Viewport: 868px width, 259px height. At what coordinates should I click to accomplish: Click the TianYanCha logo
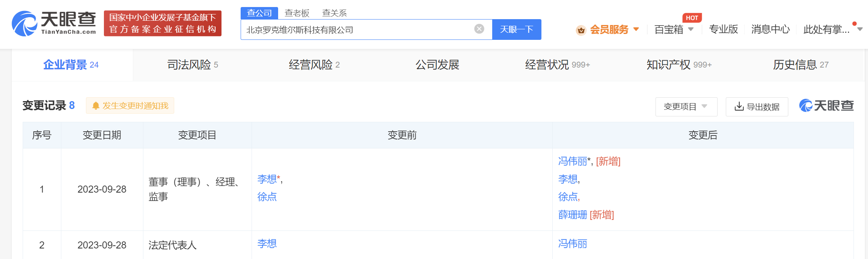54,23
